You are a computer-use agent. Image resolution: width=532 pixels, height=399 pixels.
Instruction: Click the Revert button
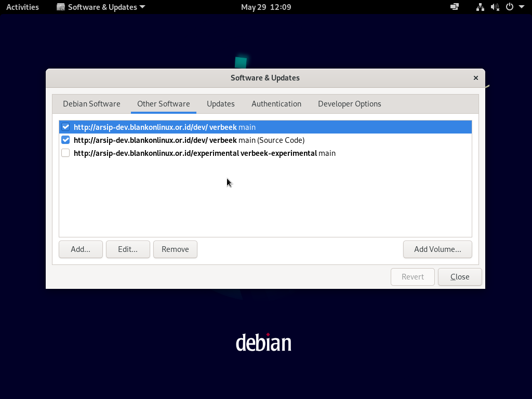coord(413,277)
